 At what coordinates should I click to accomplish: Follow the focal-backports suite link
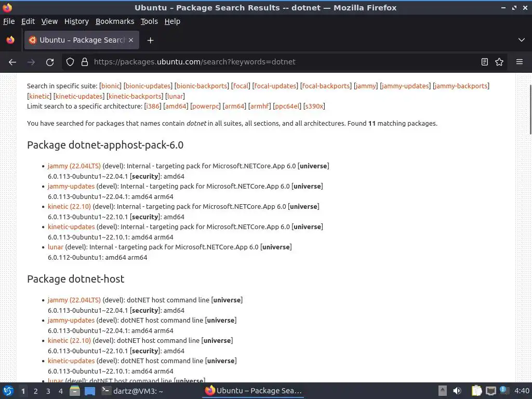pos(326,86)
